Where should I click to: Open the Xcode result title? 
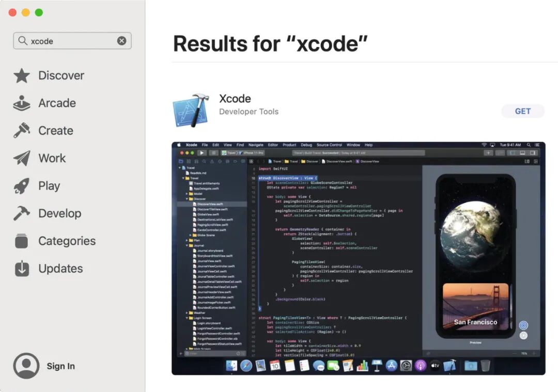[x=235, y=99]
